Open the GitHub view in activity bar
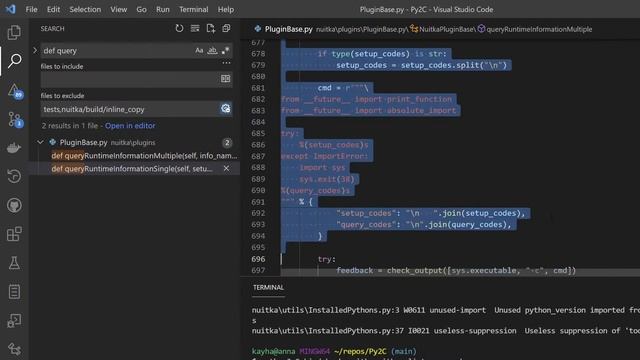Screen dimensions: 640x360 (14, 205)
